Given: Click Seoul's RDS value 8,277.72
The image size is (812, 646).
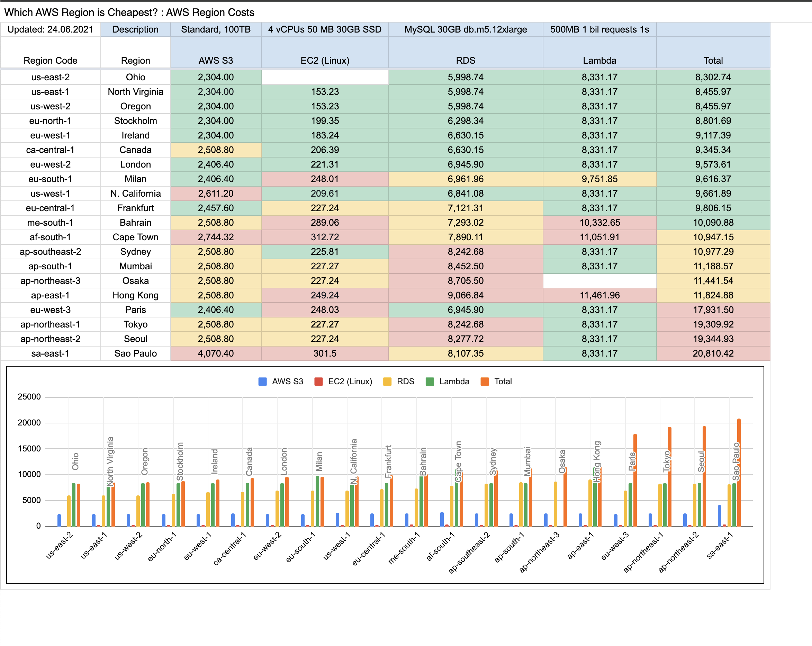Looking at the screenshot, I should click(466, 339).
